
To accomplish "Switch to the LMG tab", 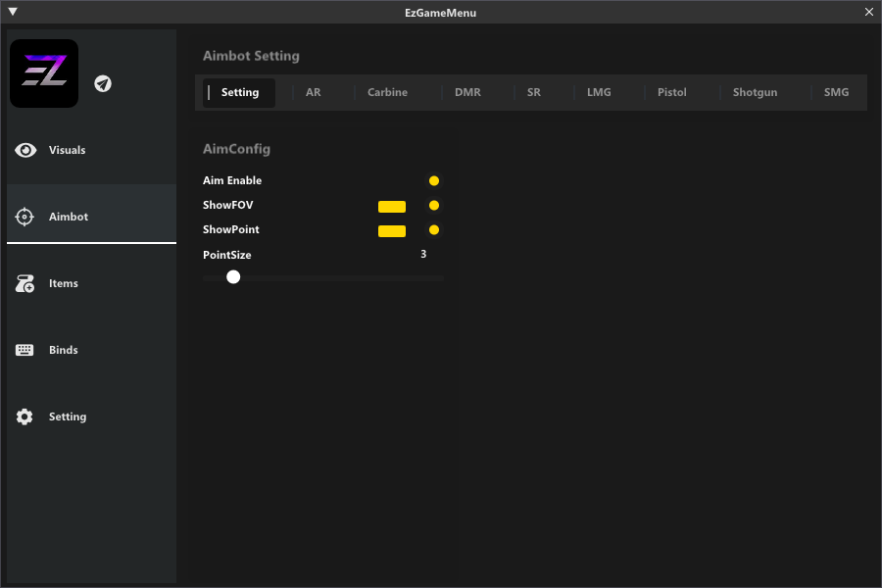I will coord(599,92).
